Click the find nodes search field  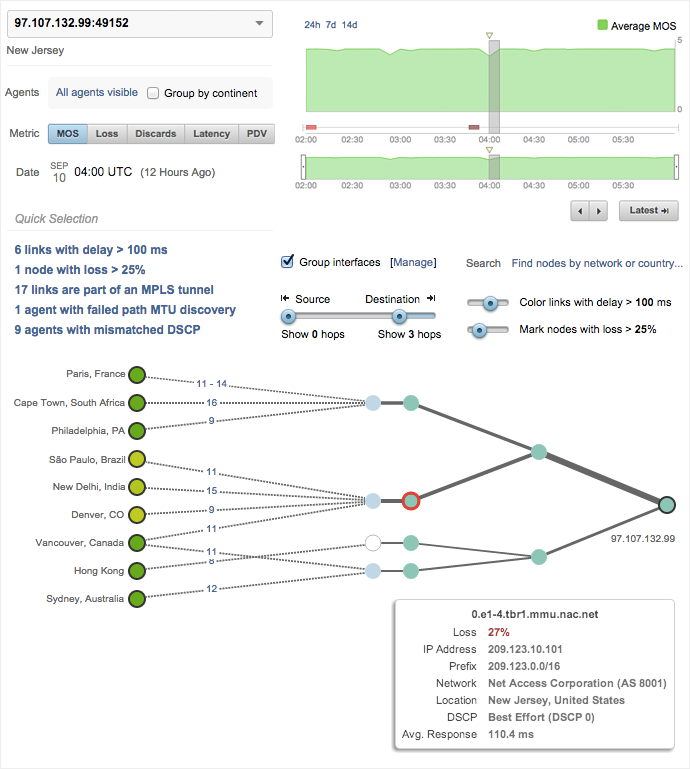click(597, 263)
